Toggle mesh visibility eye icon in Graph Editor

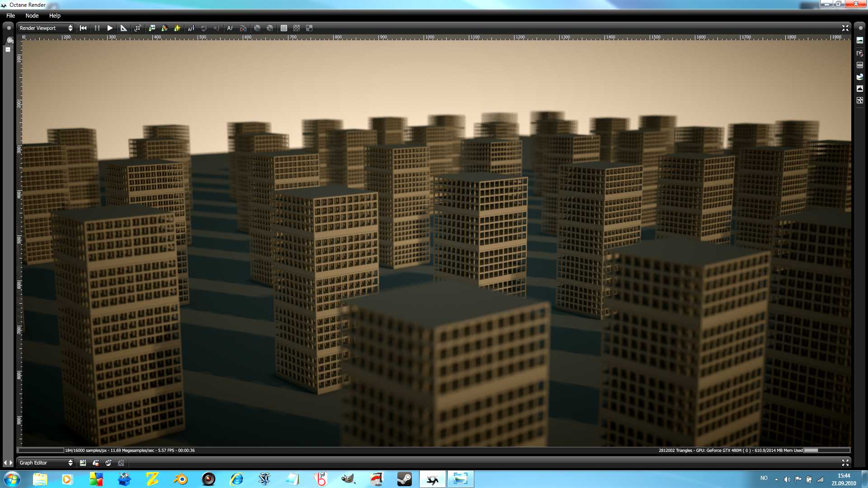pos(96,463)
